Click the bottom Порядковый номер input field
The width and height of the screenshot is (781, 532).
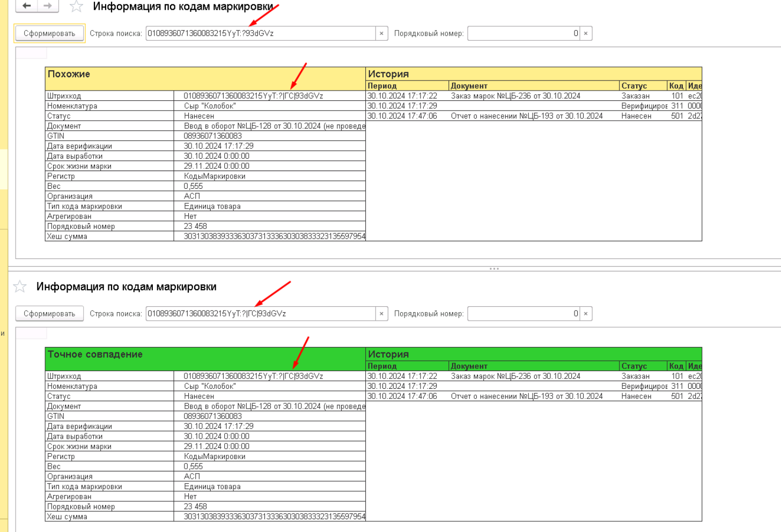point(524,314)
